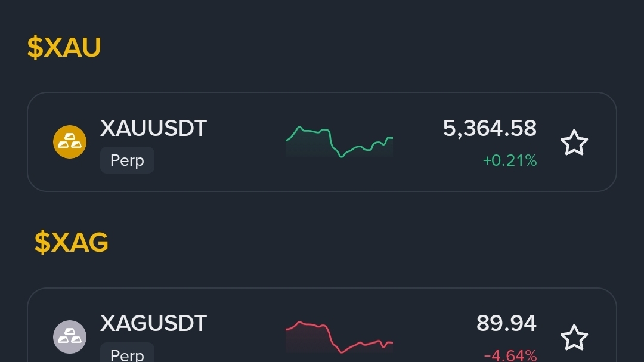Image resolution: width=644 pixels, height=362 pixels.
Task: Click the 5,364.58 gold price
Action: [x=490, y=128]
